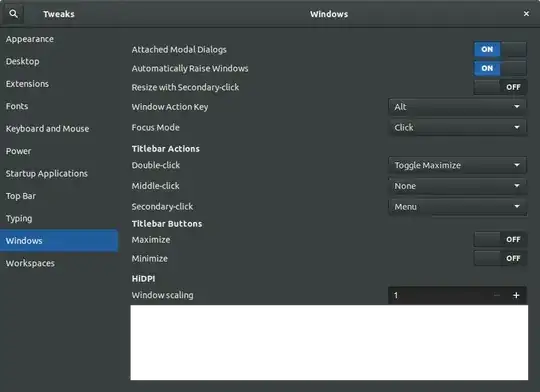Screen dimensions: 540x392
Task: Enable the Minimize titlebar button switch
Action: [x=500, y=258]
